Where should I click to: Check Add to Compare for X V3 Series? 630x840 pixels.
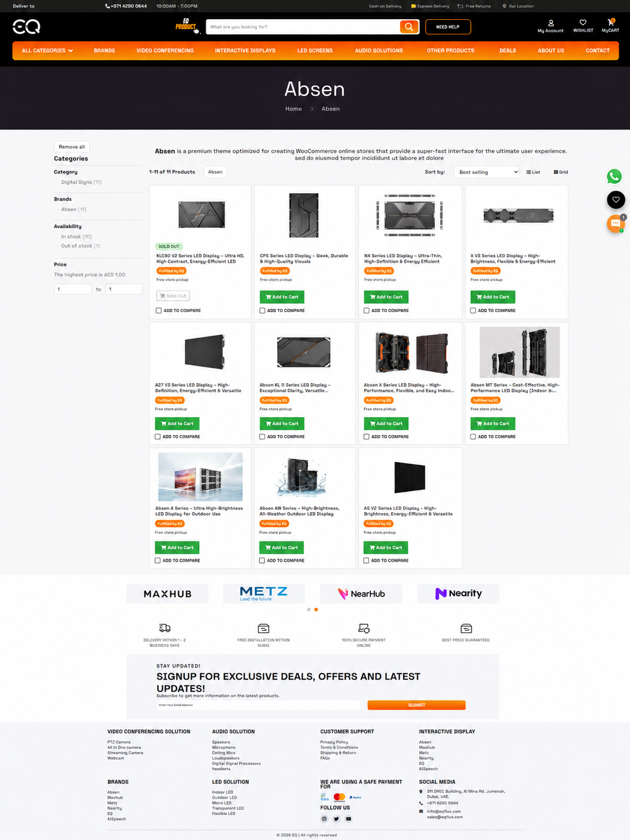tap(473, 310)
